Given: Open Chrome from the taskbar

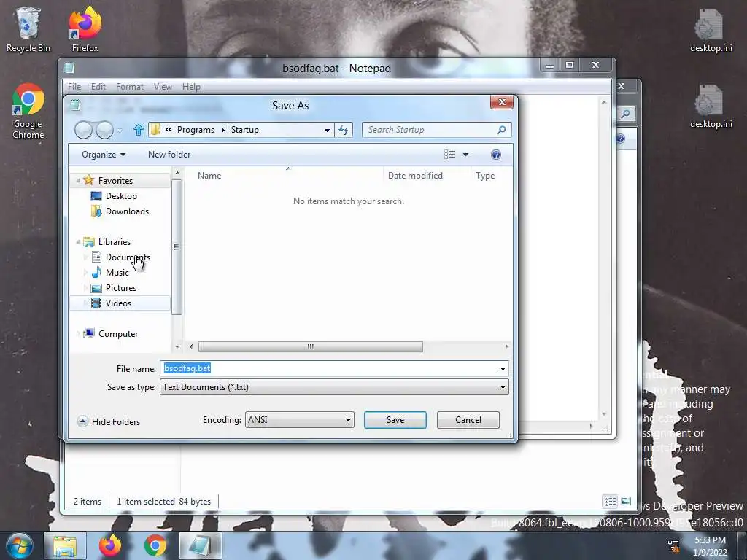Looking at the screenshot, I should pyautogui.click(x=155, y=545).
